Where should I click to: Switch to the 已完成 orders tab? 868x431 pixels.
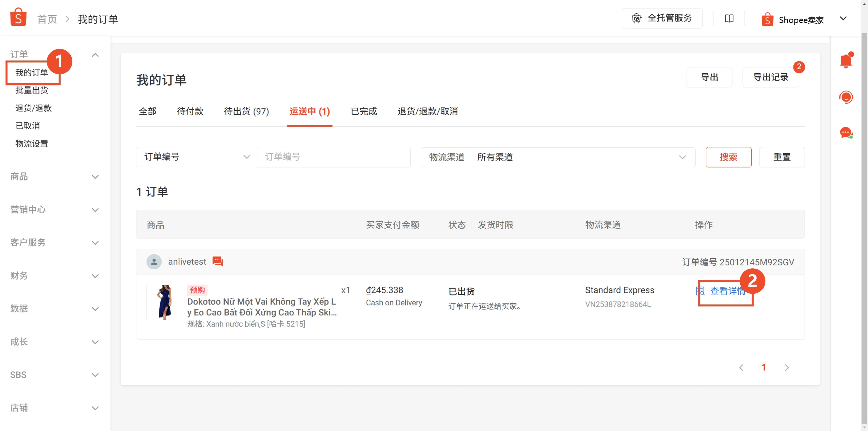coord(364,112)
